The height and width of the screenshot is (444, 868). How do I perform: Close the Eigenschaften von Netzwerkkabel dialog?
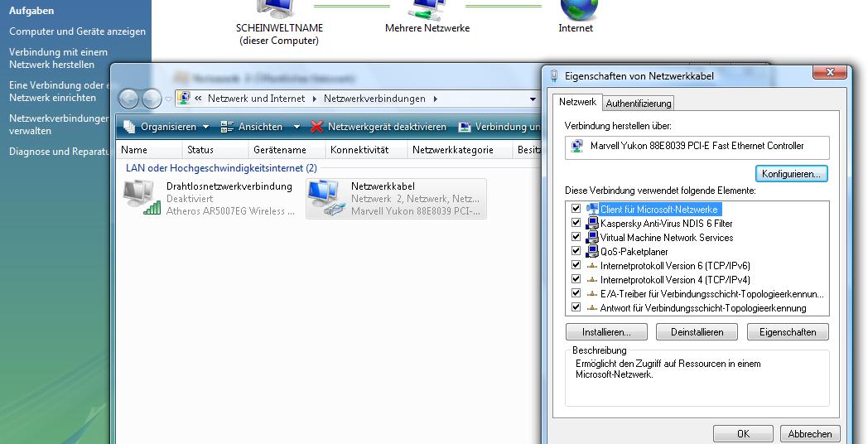tap(829, 72)
